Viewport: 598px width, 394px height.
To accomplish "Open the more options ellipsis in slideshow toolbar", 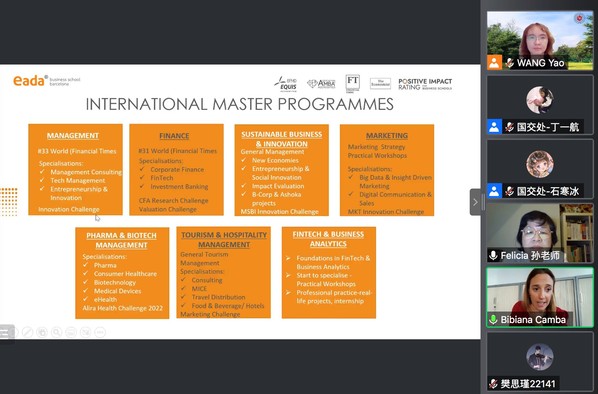I will pyautogui.click(x=100, y=332).
